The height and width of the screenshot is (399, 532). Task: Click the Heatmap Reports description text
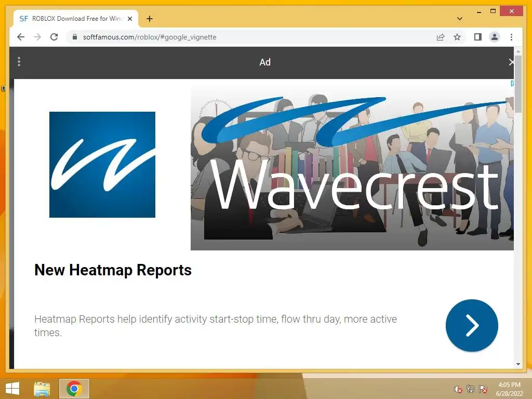pyautogui.click(x=216, y=326)
